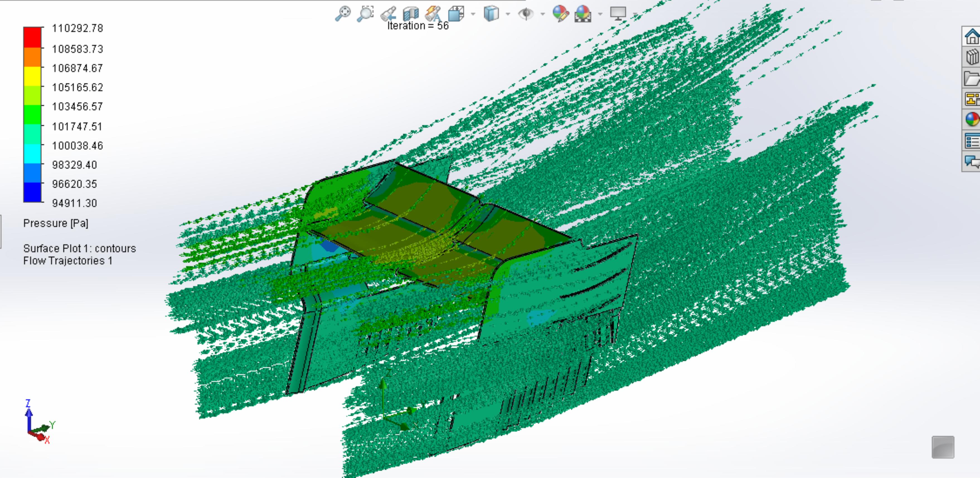Click the legend value 106874.67
The width and height of the screenshot is (980, 478).
[77, 69]
